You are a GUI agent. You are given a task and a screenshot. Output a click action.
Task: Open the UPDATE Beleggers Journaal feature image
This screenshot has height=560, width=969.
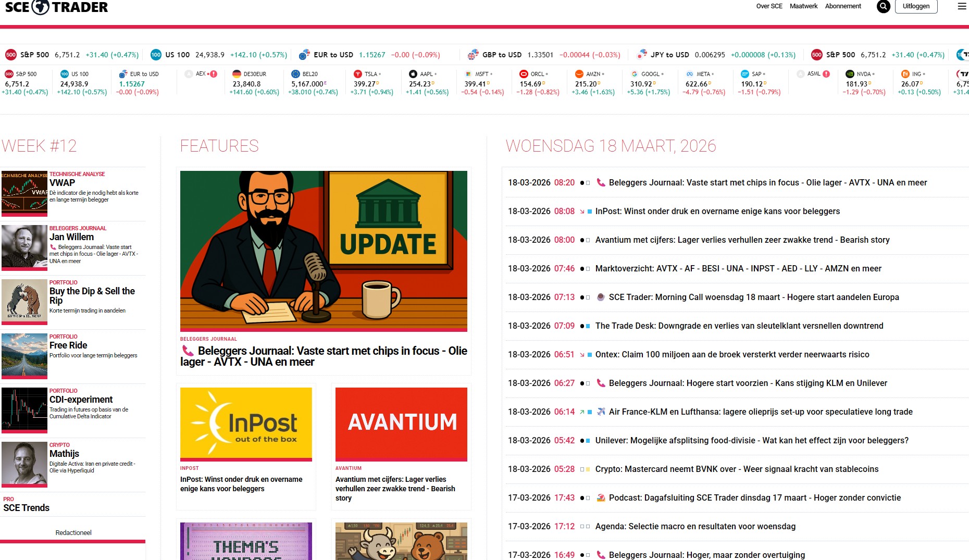324,250
